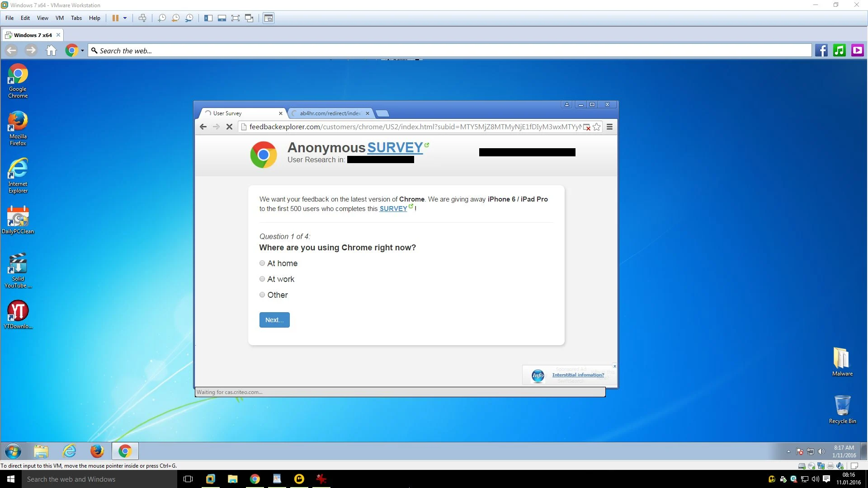Close the Interstitial information ad box
The width and height of the screenshot is (868, 488).
pos(614,366)
